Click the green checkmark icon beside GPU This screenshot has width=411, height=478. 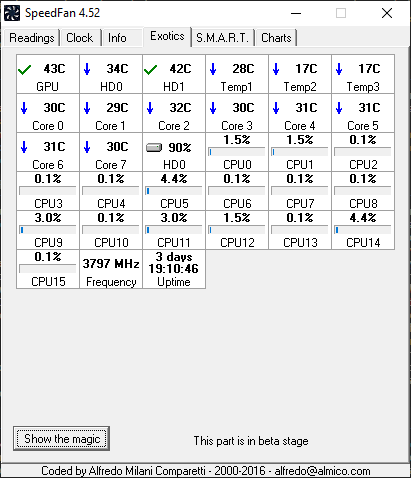click(x=25, y=70)
